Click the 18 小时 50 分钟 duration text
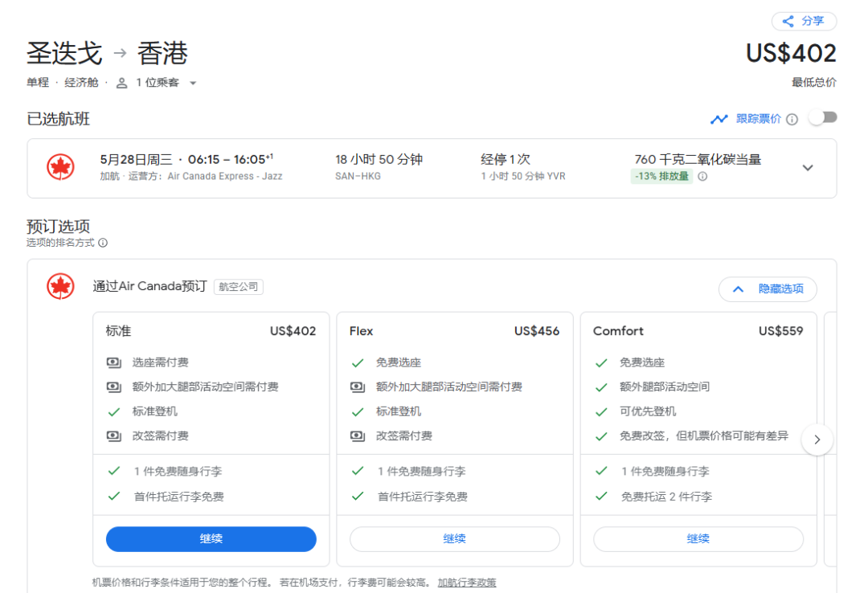868x593 pixels. (379, 160)
